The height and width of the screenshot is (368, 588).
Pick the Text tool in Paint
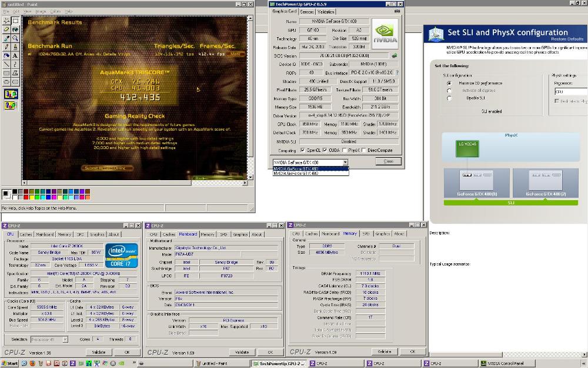pos(15,55)
